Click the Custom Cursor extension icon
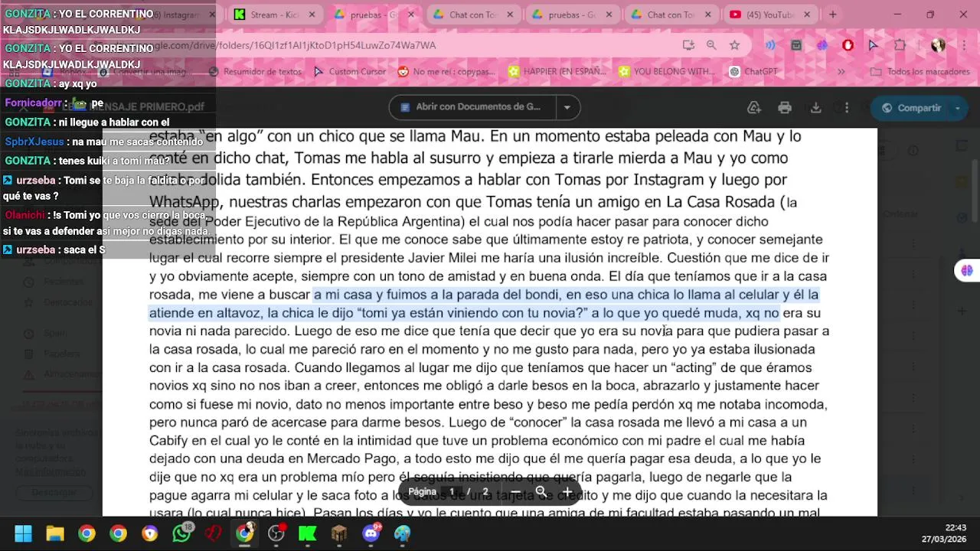 tap(874, 45)
